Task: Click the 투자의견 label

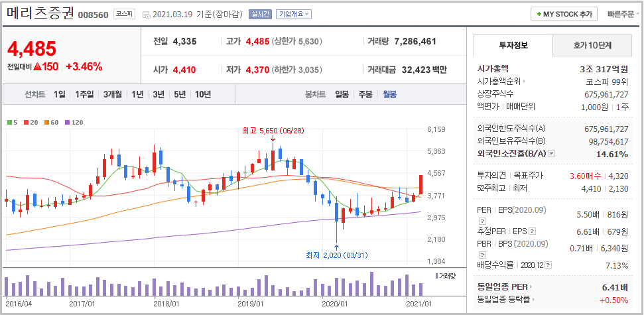Action: coord(491,175)
